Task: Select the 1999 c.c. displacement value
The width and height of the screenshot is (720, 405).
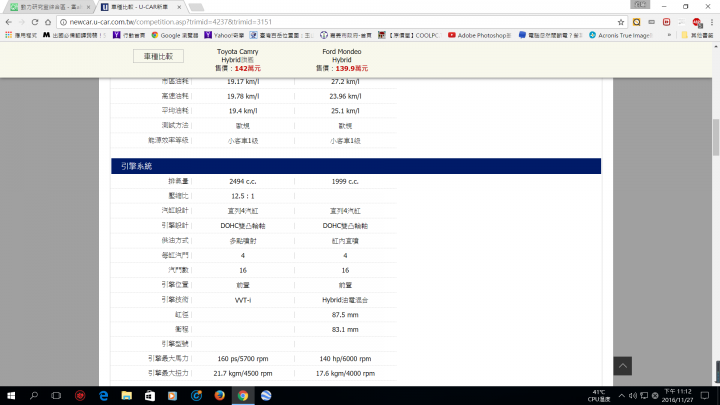Action: (x=345, y=181)
